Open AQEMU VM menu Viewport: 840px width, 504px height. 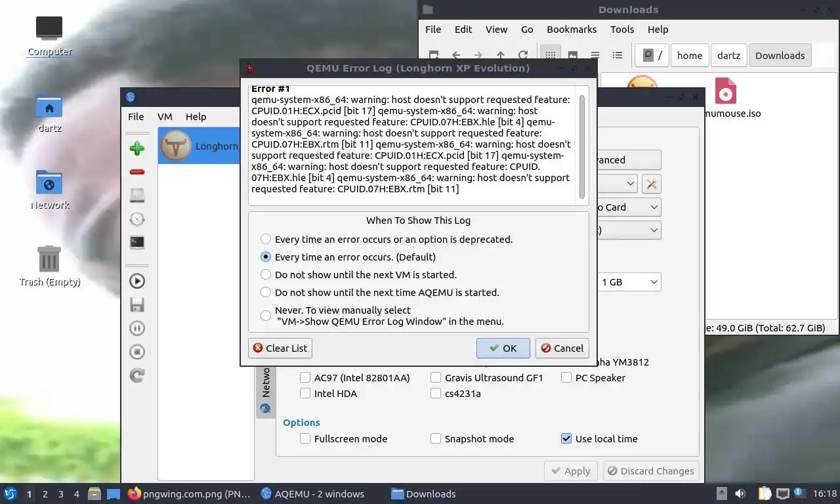tap(165, 117)
